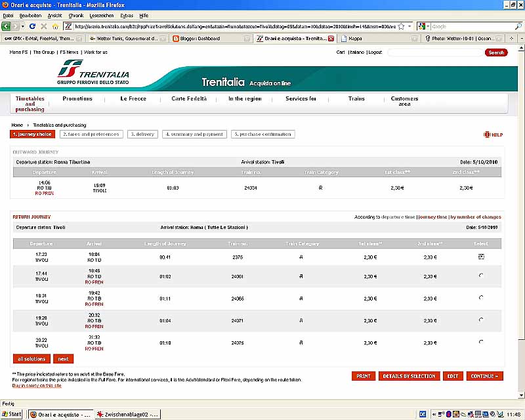Close the Orari e acquisto tab

click(x=331, y=39)
